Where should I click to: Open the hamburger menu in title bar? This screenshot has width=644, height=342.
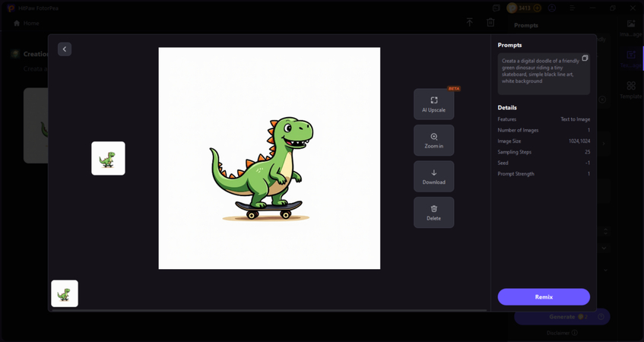[x=572, y=8]
